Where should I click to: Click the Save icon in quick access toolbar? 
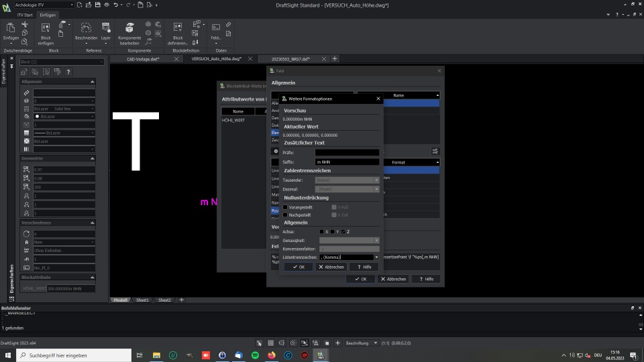[x=99, y=5]
